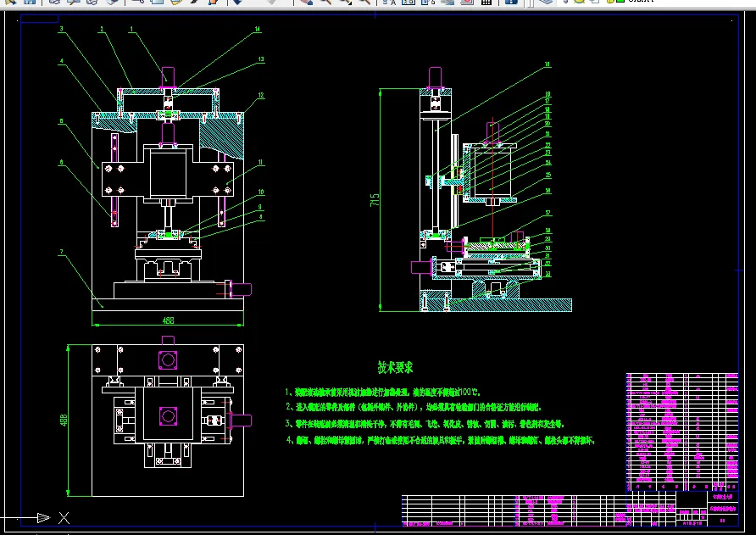Click part balloon number 4 in front view

61,61
